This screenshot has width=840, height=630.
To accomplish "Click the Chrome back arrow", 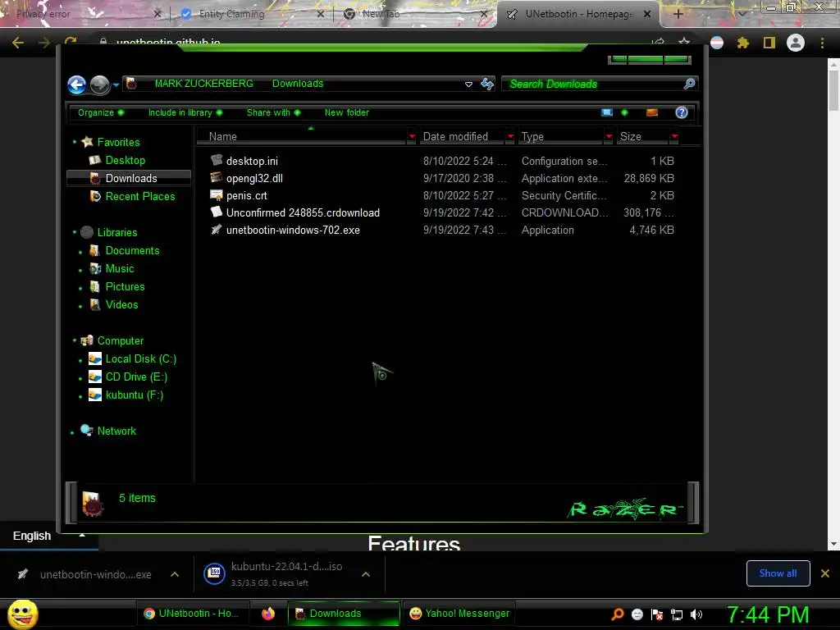I will (18, 43).
